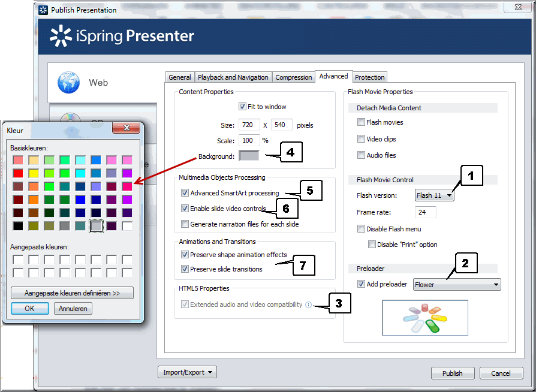Switch to the Protection tab

point(369,77)
